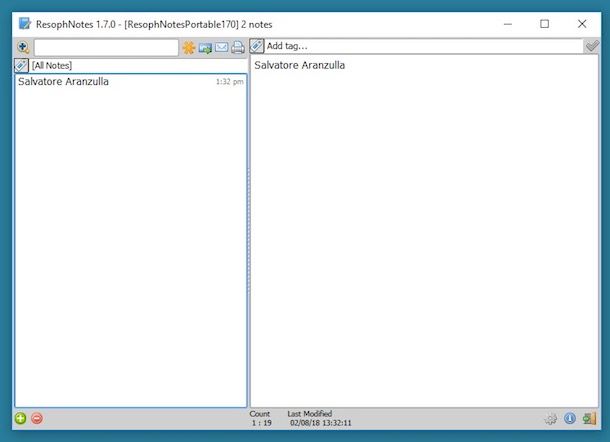The image size is (610, 442).
Task: Minimize the ResophNotes window
Action: coord(508,24)
